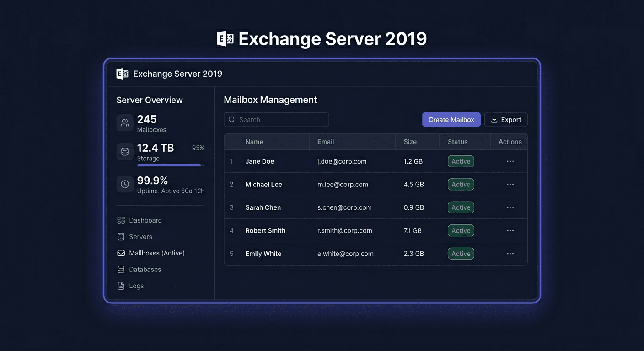Open actions menu for Michael Lee

[510, 184]
